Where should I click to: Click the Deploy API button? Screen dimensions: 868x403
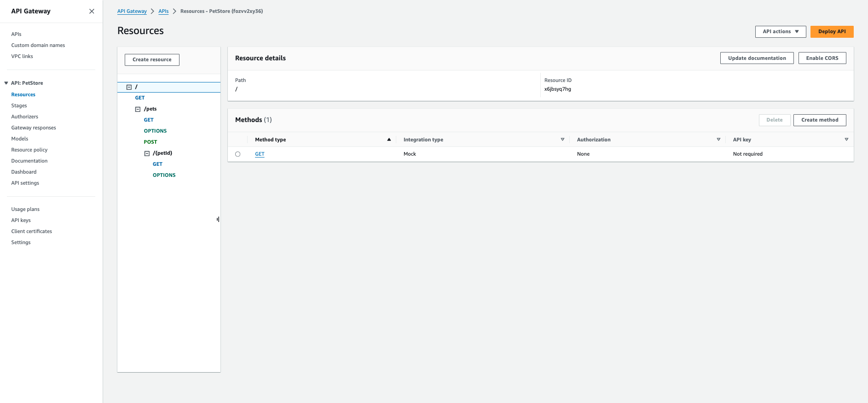[832, 32]
